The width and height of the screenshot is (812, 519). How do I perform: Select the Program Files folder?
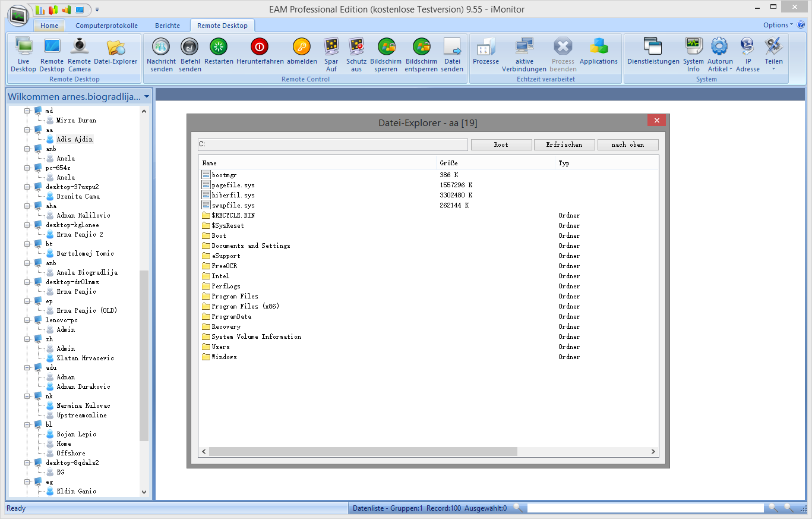(235, 296)
